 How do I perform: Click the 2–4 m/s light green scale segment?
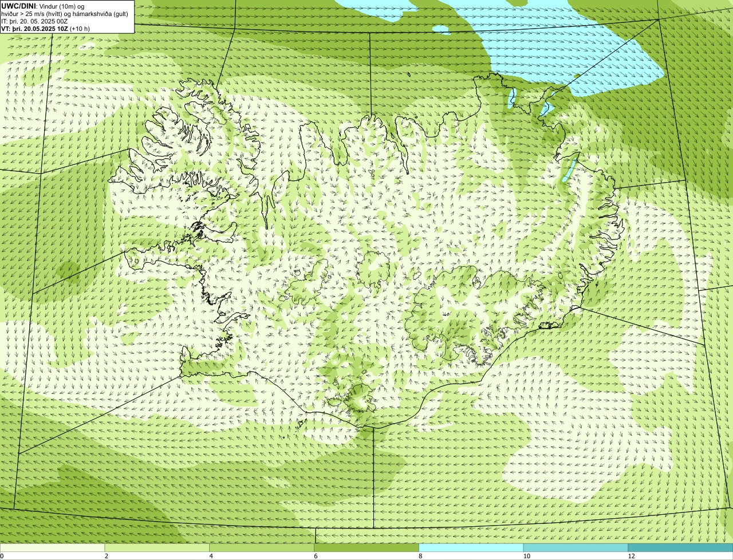(x=157, y=548)
